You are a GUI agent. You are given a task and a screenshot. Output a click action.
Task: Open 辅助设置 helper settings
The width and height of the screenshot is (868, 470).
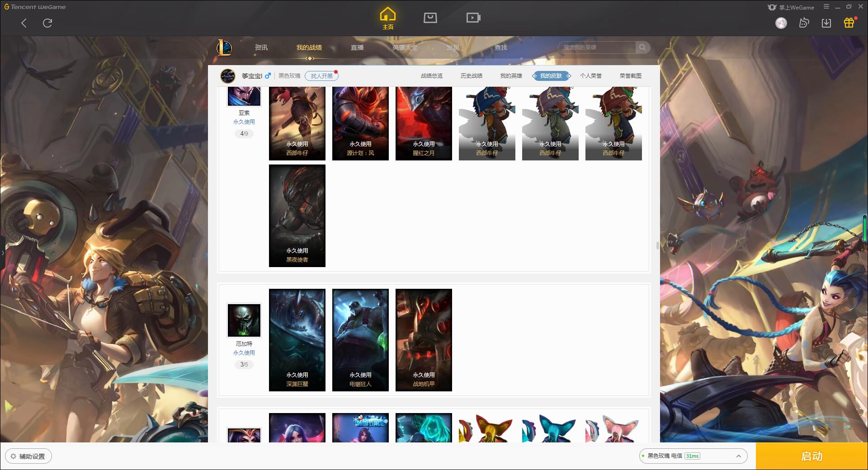coord(28,456)
